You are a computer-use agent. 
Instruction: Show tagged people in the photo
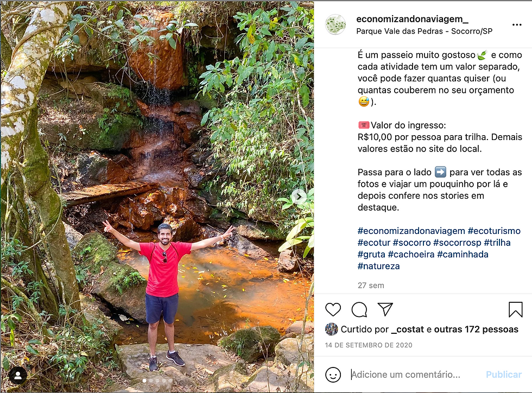coord(18,375)
